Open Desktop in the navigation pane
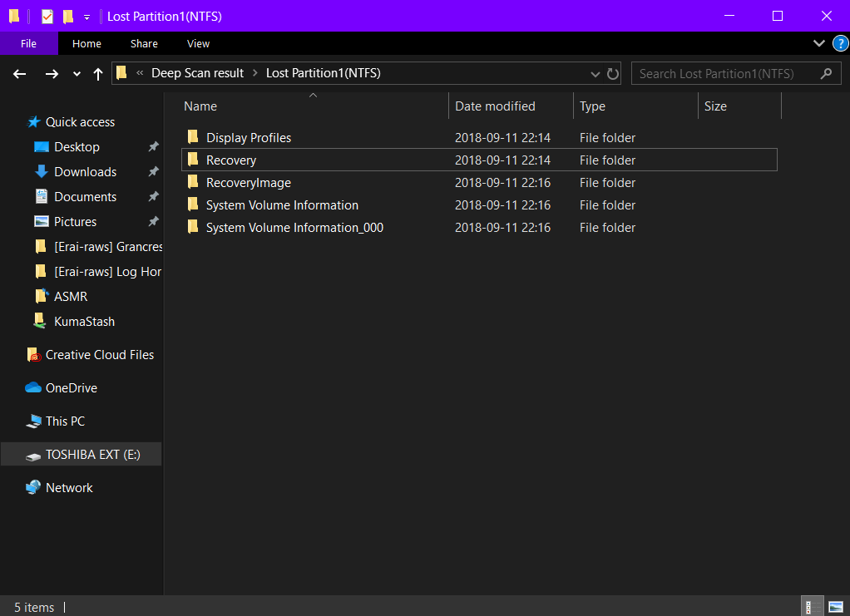This screenshot has width=850, height=616. (x=77, y=147)
